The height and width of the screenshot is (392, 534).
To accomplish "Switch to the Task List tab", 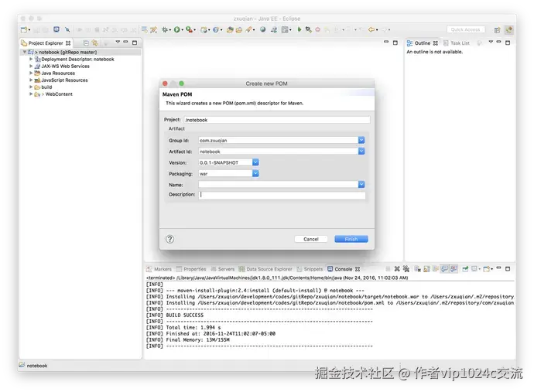I will tap(457, 43).
